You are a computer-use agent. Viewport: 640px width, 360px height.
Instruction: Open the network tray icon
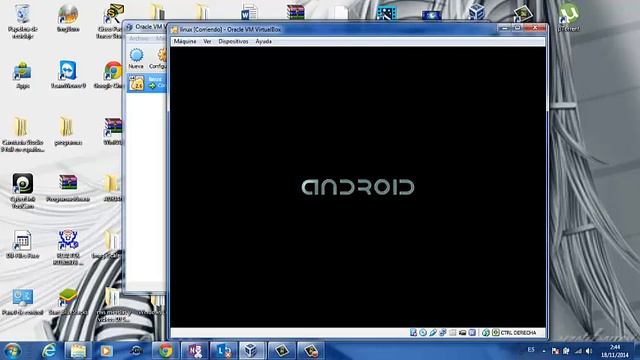[578, 351]
